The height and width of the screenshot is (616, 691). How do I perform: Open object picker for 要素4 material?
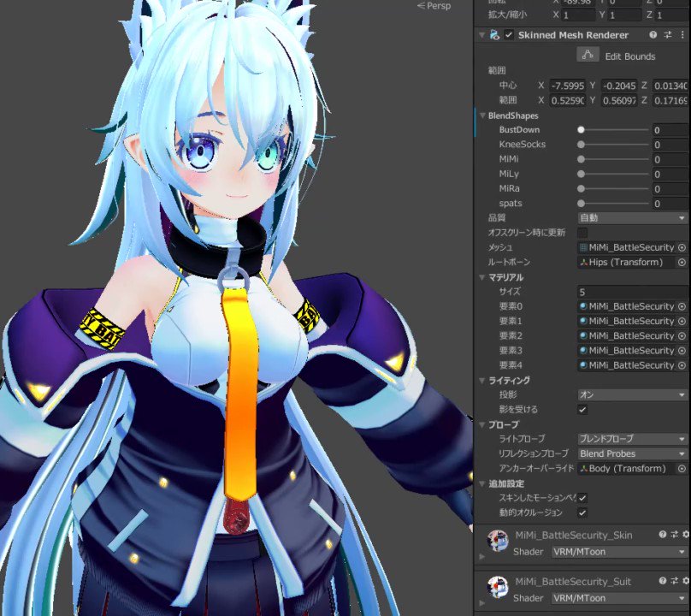coord(682,365)
